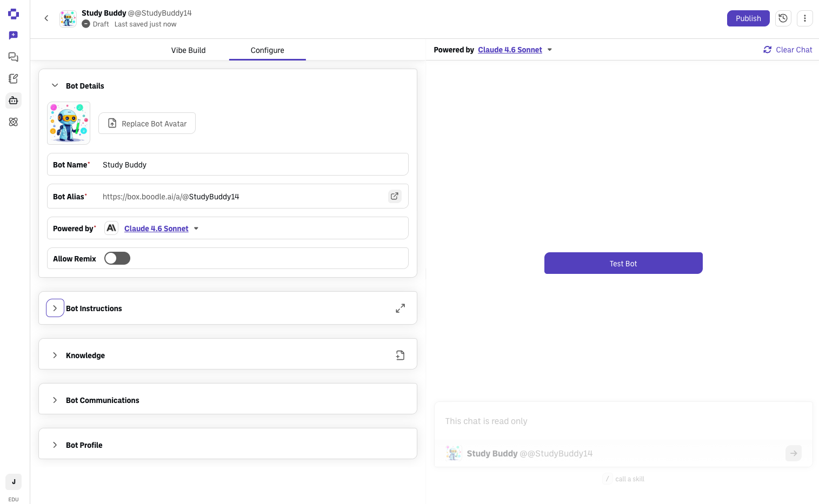Image resolution: width=819 pixels, height=504 pixels.
Task: Expand the Bot Profile section
Action: (55, 445)
